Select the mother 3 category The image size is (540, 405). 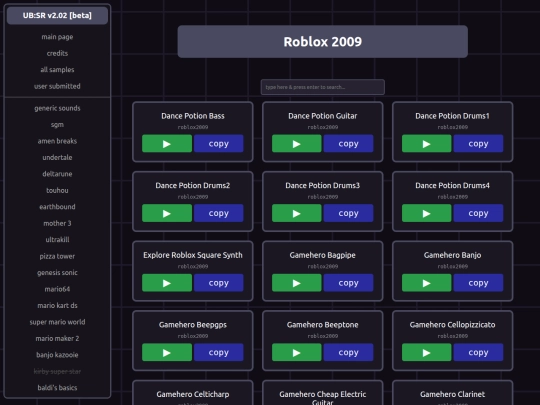click(57, 223)
